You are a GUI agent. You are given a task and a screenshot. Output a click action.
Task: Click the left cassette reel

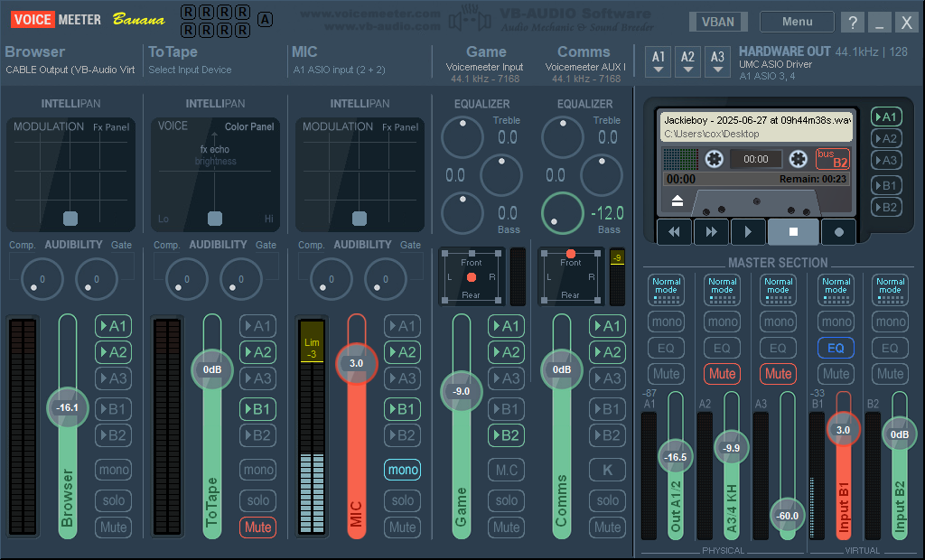click(x=714, y=159)
